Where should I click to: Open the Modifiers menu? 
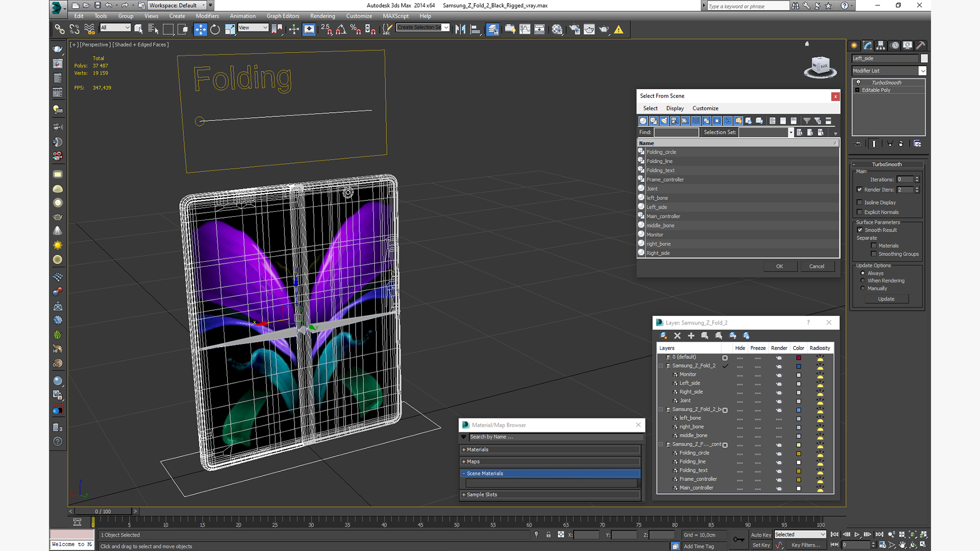[x=207, y=16]
